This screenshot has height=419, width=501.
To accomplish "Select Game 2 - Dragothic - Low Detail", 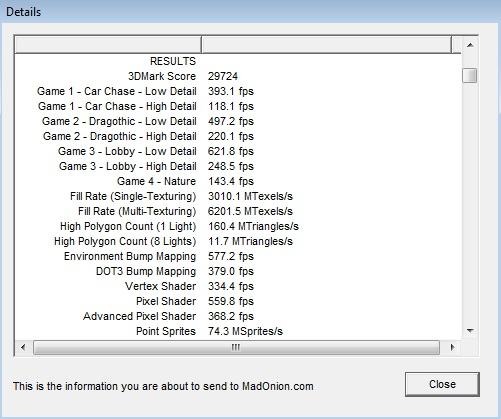I will pyautogui.click(x=119, y=121).
